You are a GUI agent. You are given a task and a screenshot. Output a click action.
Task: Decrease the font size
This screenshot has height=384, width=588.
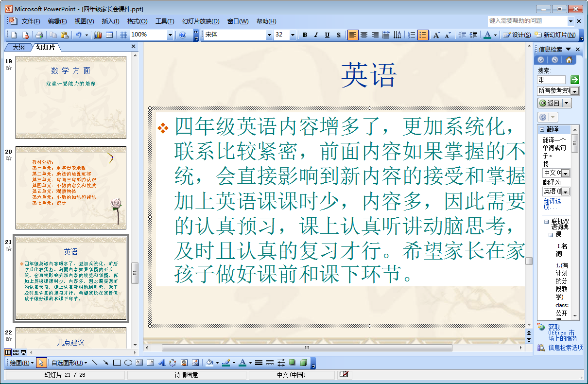[448, 35]
